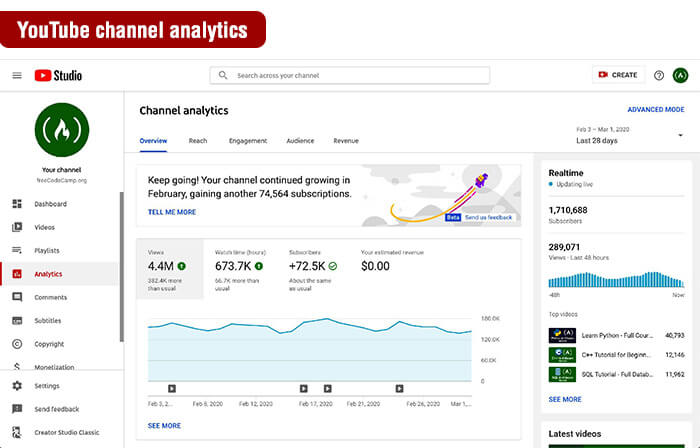
Task: Click the Comments sidebar icon
Action: [x=17, y=297]
